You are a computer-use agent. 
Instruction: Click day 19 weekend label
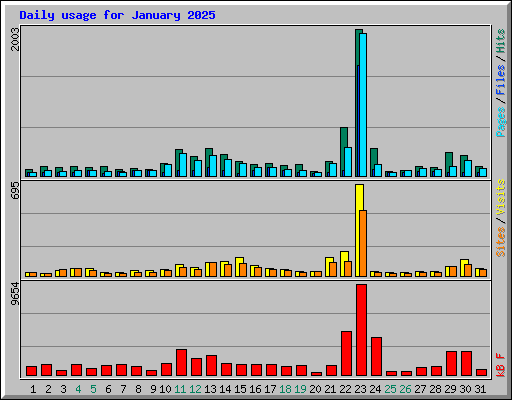tap(300, 389)
